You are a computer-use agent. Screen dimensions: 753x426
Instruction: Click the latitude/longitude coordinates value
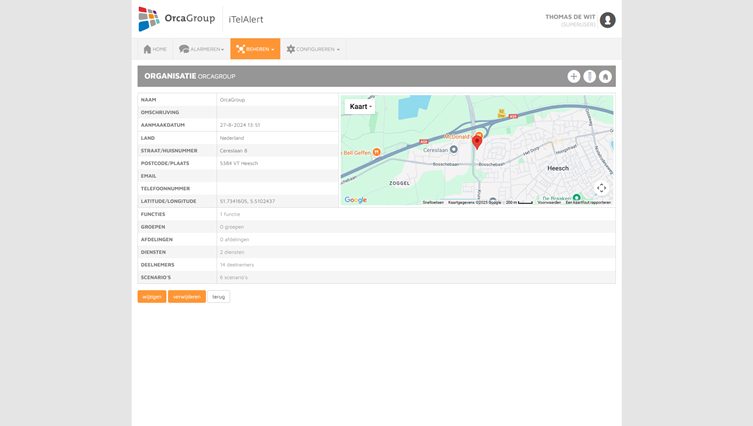coord(247,201)
